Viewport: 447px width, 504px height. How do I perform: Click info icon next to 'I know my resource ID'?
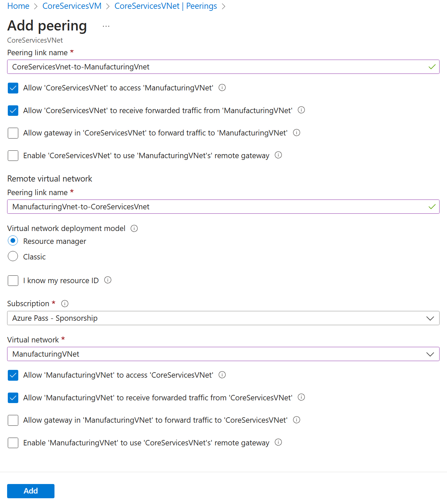[108, 280]
